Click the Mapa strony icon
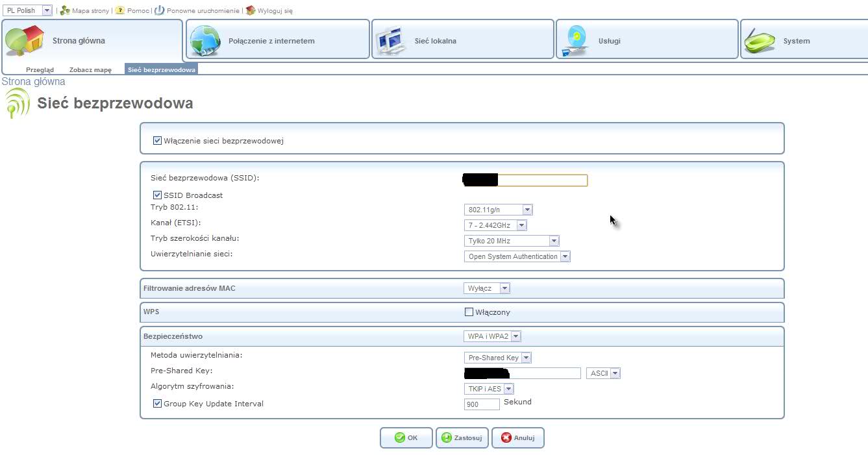The width and height of the screenshot is (868, 455). tap(65, 11)
